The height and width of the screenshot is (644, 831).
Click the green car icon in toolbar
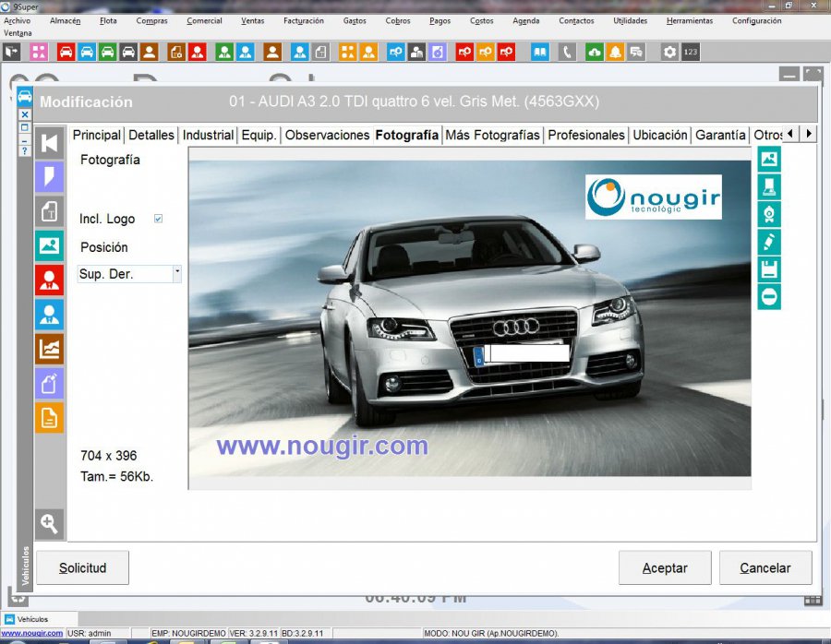(x=108, y=52)
